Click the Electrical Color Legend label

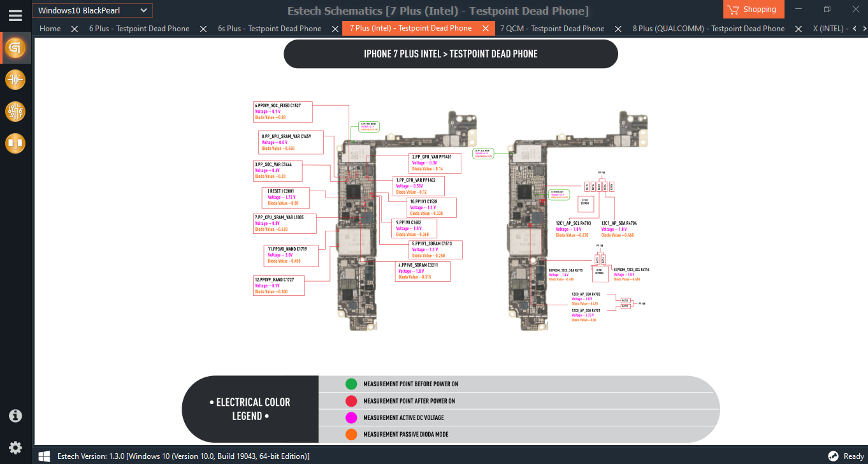(x=250, y=409)
